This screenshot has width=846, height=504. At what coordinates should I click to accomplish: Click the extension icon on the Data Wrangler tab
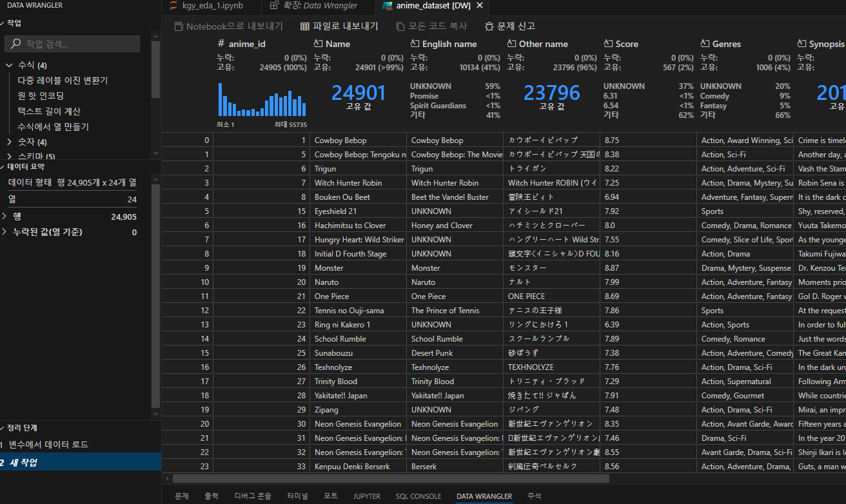tap(275, 6)
